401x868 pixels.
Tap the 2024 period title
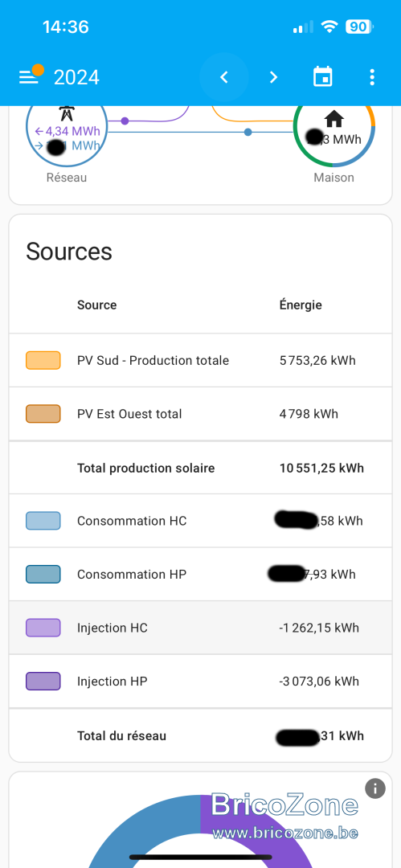76,77
